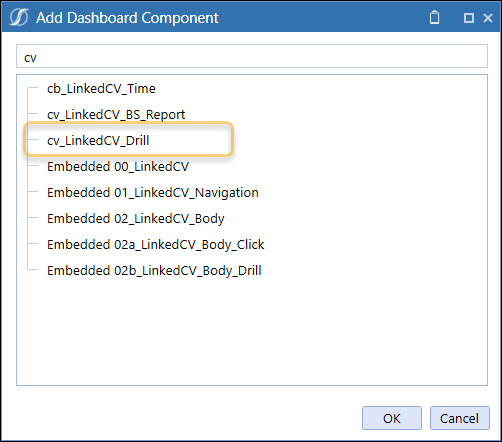Maximize the Add Dashboard Component dialog

[x=469, y=18]
